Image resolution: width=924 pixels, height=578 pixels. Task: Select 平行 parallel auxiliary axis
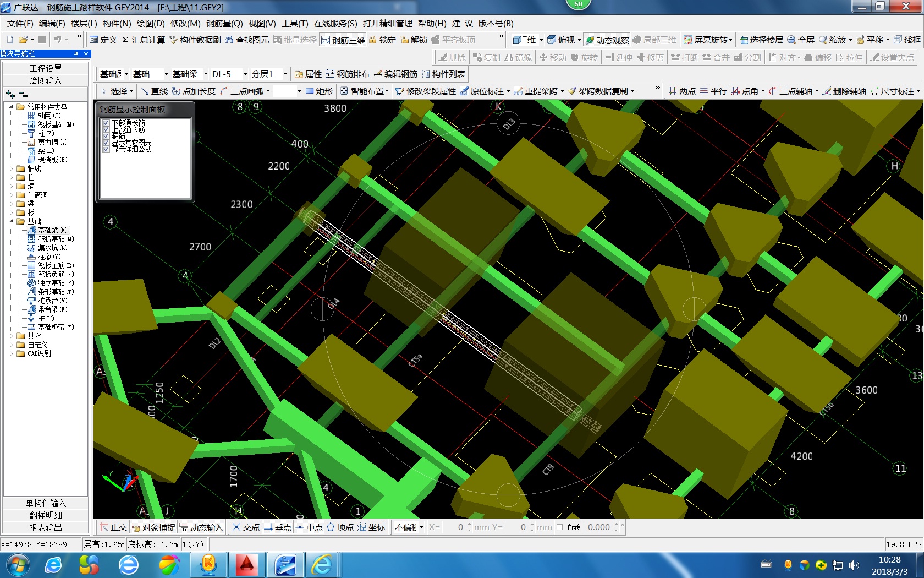pos(713,91)
